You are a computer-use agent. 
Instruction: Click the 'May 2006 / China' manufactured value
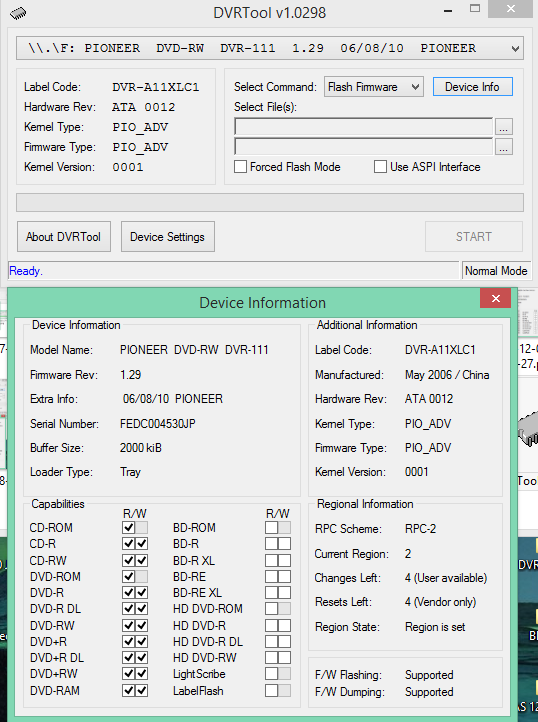(447, 375)
